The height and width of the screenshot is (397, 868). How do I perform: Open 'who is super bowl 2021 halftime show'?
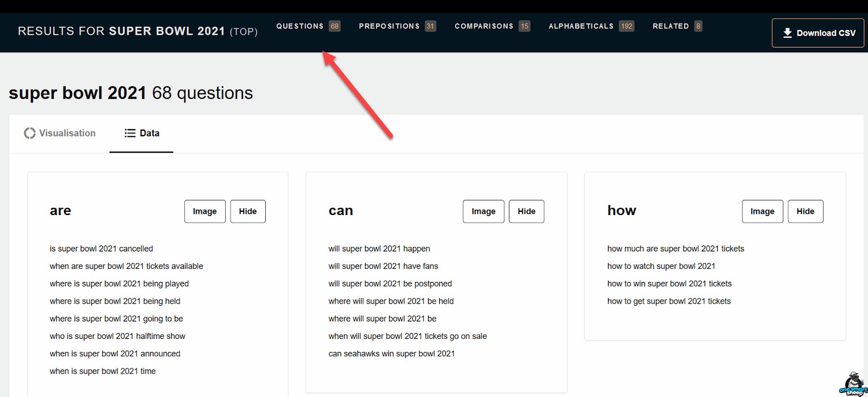(x=118, y=336)
